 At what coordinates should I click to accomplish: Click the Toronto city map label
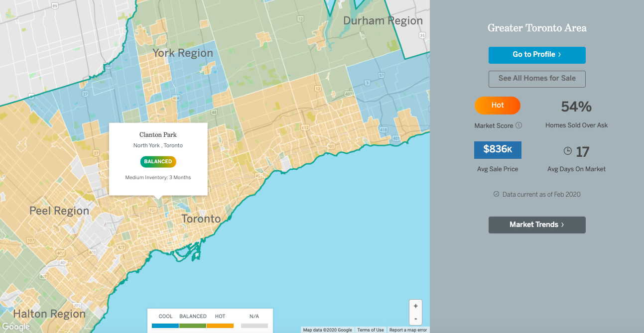coord(201,219)
